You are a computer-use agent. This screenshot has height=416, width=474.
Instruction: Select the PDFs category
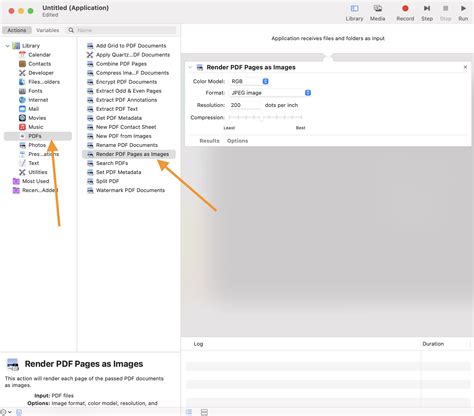[x=38, y=136]
